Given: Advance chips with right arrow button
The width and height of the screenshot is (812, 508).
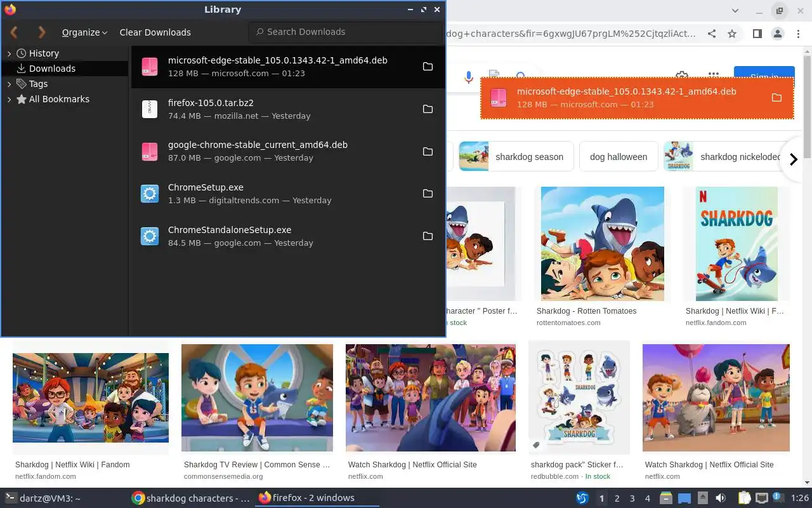Looking at the screenshot, I should [793, 159].
